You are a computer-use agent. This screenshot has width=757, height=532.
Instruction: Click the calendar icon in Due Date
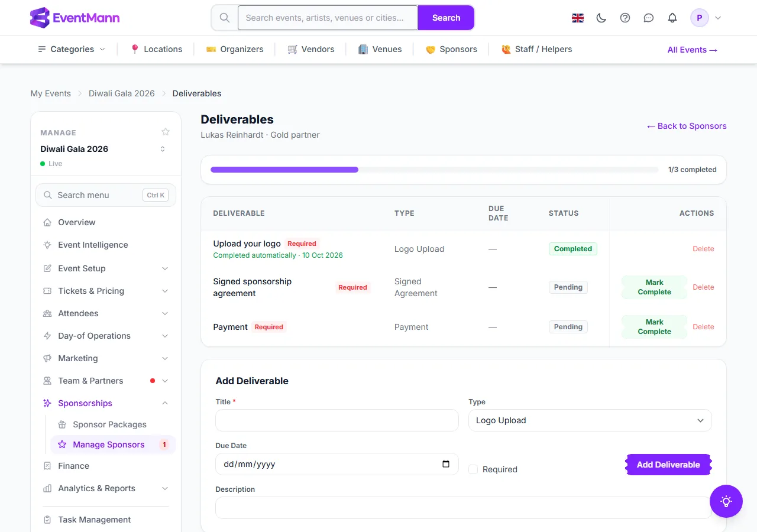[x=446, y=464]
